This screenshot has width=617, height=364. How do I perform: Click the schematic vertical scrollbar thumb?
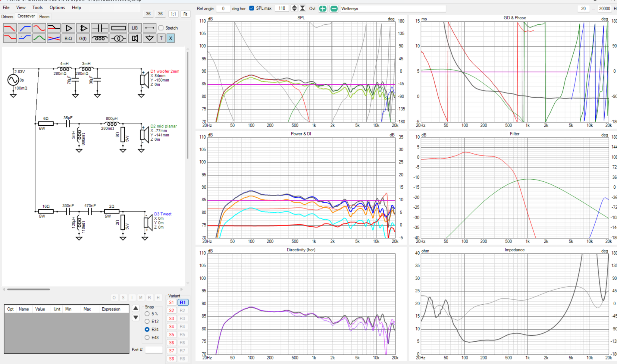(x=188, y=105)
